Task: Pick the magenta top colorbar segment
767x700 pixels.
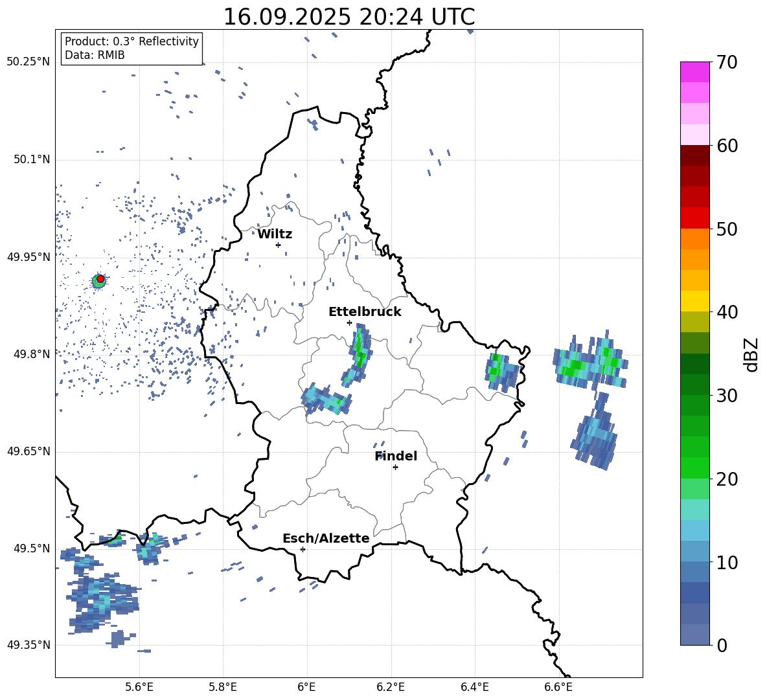Action: click(694, 72)
